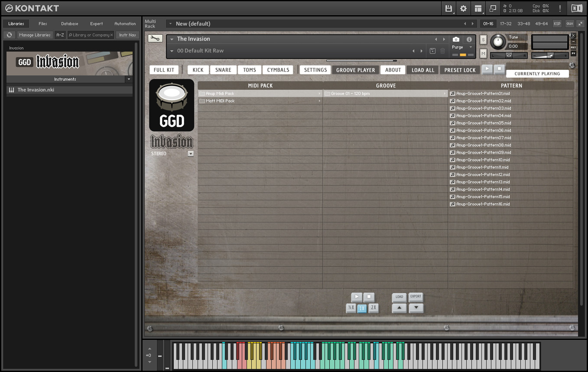Play groove with top toolbar play button
Image resolution: width=588 pixels, height=372 pixels.
tap(487, 69)
